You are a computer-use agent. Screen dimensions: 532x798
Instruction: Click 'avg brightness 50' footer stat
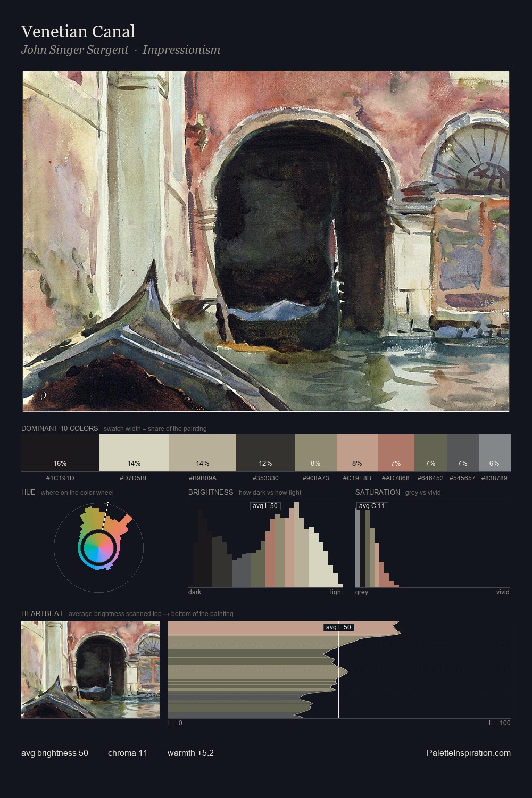(x=55, y=753)
